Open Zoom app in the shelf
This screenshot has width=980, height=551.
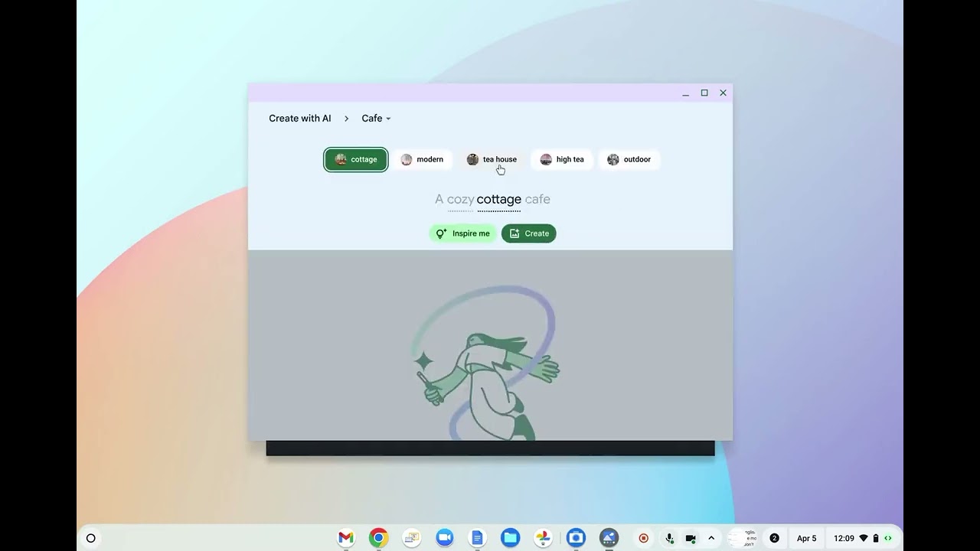(444, 538)
